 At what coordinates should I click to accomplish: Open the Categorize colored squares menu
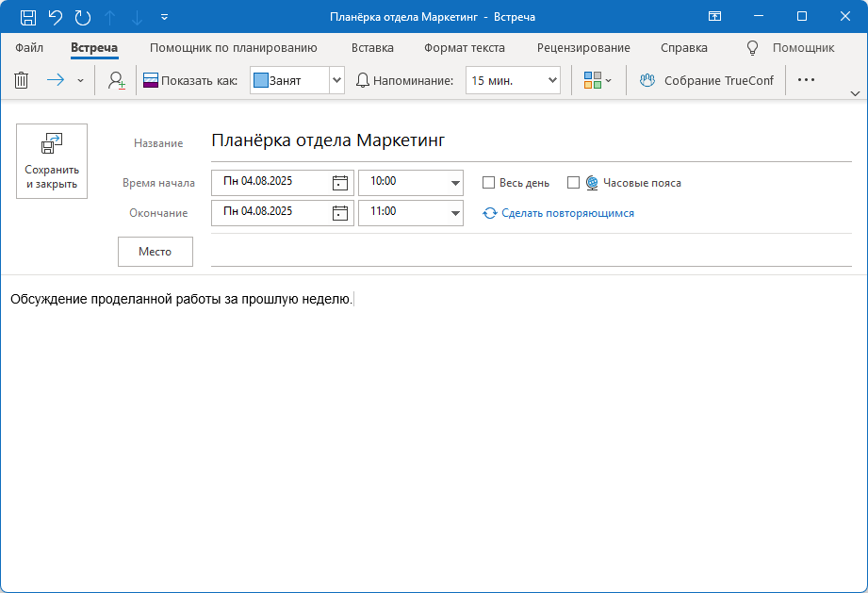coord(598,80)
